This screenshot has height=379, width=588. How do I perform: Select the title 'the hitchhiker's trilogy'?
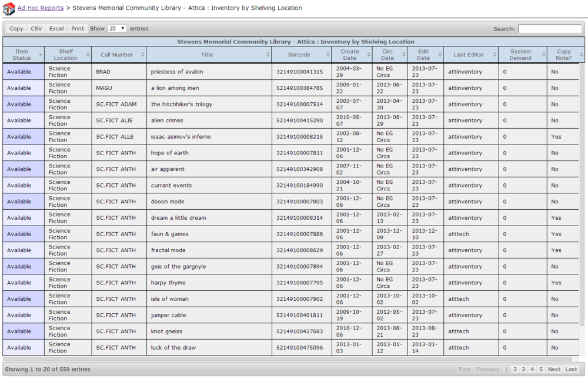click(x=182, y=104)
